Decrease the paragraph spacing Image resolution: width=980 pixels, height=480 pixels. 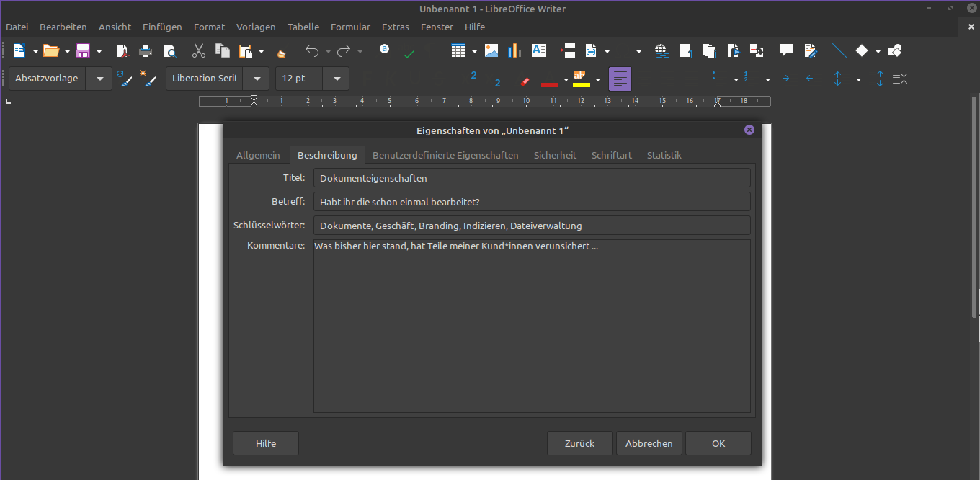[900, 79]
